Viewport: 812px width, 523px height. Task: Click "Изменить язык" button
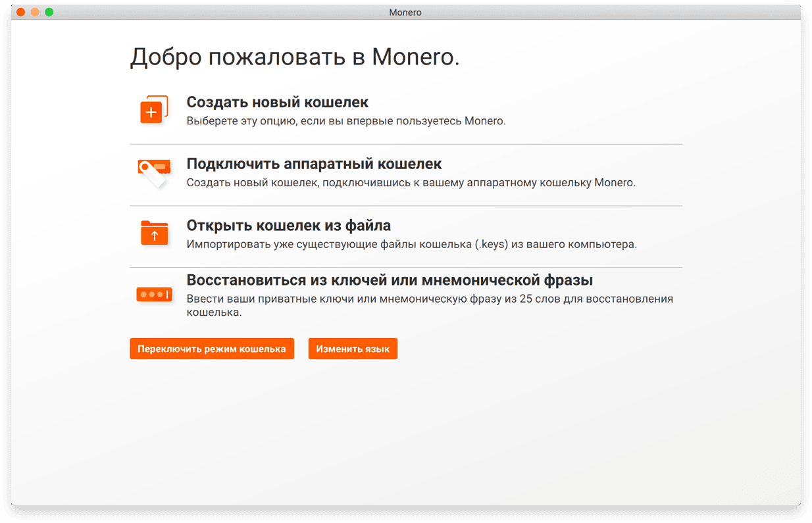click(353, 349)
